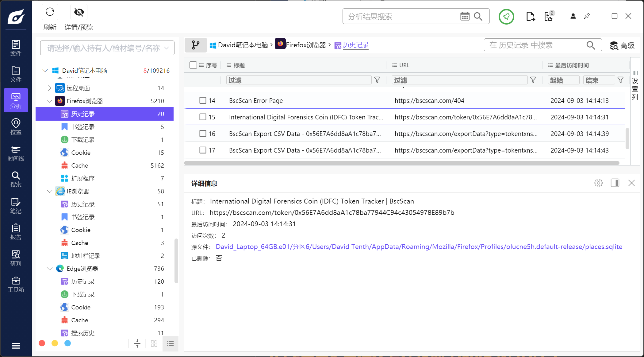Click the 高级 advanced search button

click(x=622, y=45)
